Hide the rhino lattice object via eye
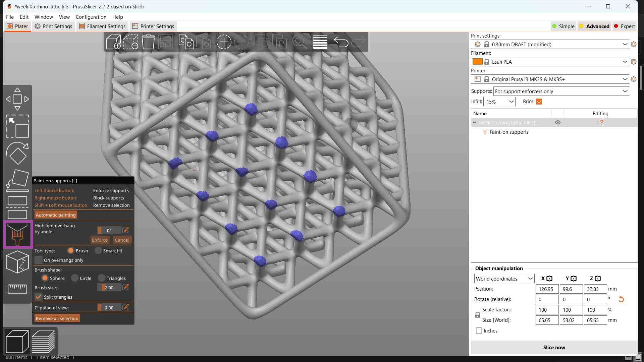644x362 pixels. pos(557,123)
